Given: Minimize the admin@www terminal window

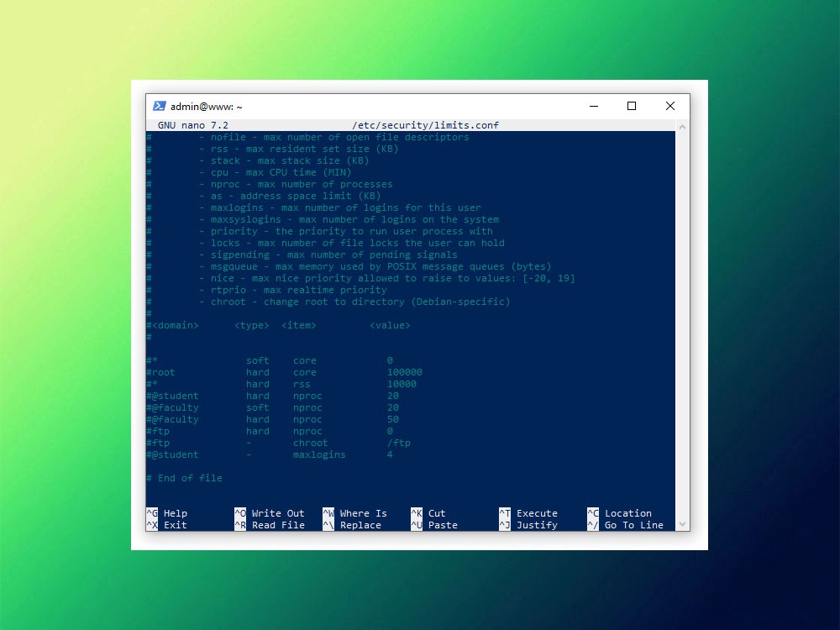Looking at the screenshot, I should pyautogui.click(x=593, y=107).
